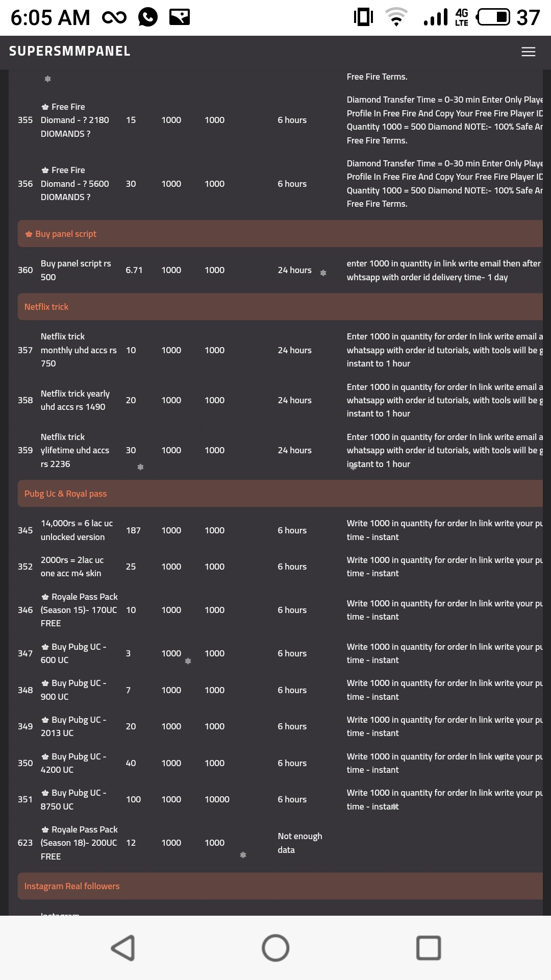Select the Netflix trick category header

[x=280, y=307]
